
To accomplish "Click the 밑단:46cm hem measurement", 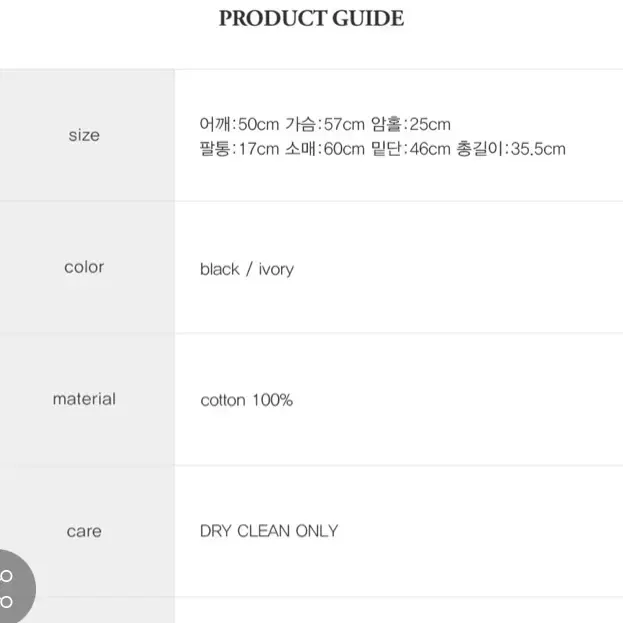I will 411,149.
